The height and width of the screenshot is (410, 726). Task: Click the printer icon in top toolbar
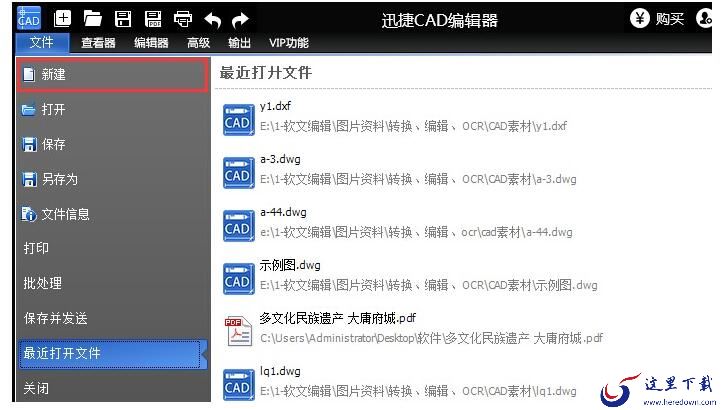[182, 19]
